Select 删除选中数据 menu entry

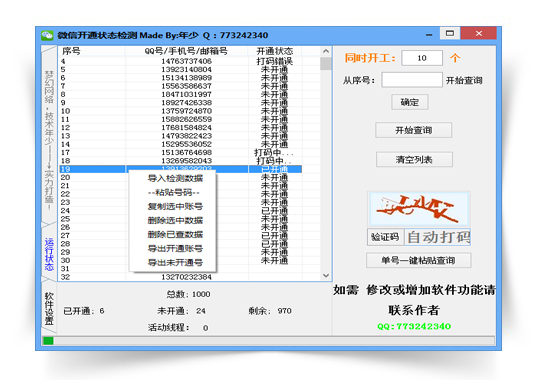[x=175, y=220]
